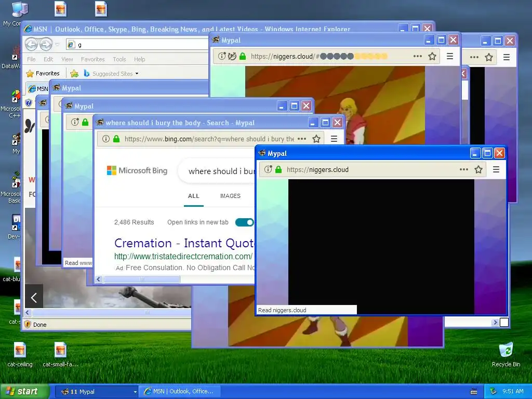Image resolution: width=532 pixels, height=399 pixels.
Task: Click the green padlock in active black-video Mypal window
Action: (278, 169)
